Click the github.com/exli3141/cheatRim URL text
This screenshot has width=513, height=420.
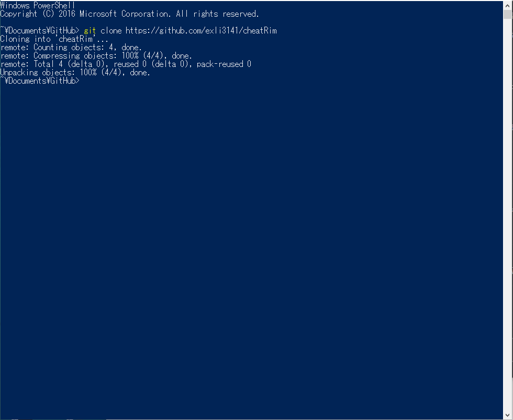pyautogui.click(x=201, y=31)
